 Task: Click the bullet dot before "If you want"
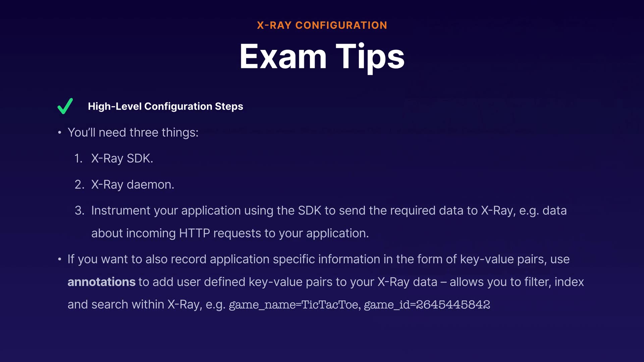tap(60, 259)
